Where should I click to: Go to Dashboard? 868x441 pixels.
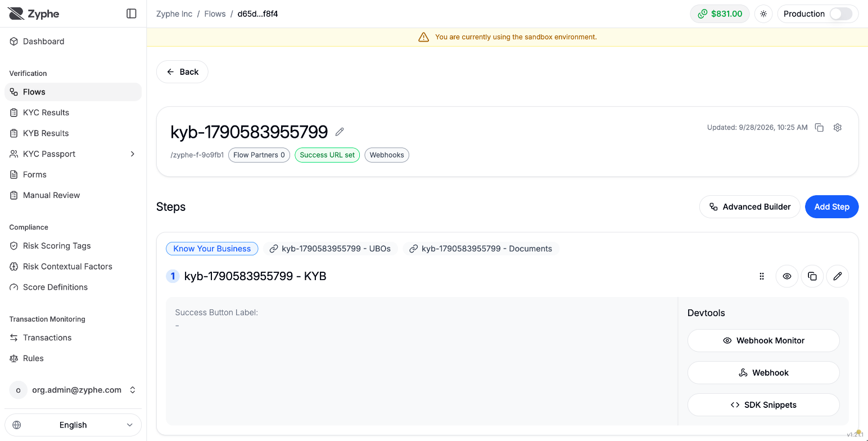pos(73,42)
